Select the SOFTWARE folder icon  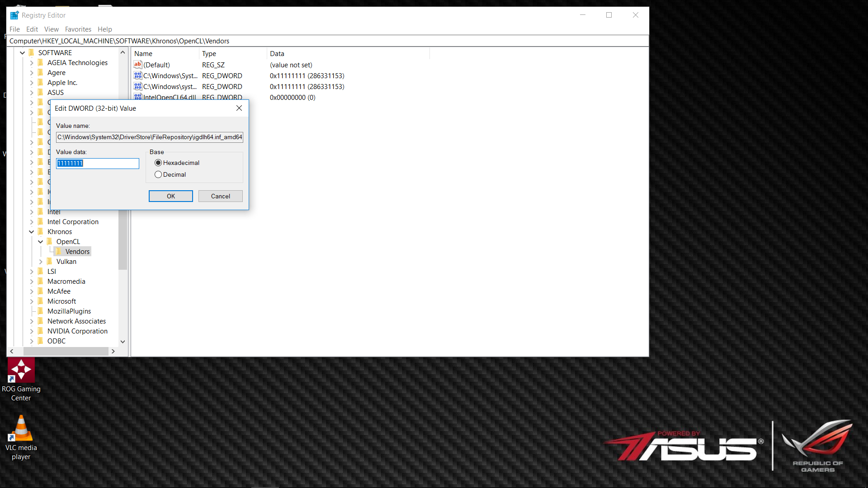click(x=32, y=52)
